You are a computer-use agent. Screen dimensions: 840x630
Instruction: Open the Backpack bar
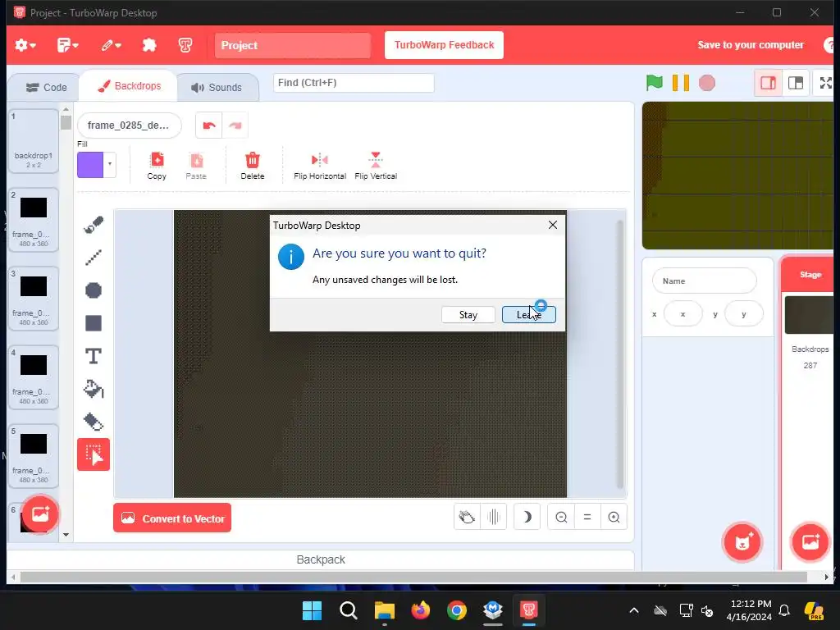point(321,559)
